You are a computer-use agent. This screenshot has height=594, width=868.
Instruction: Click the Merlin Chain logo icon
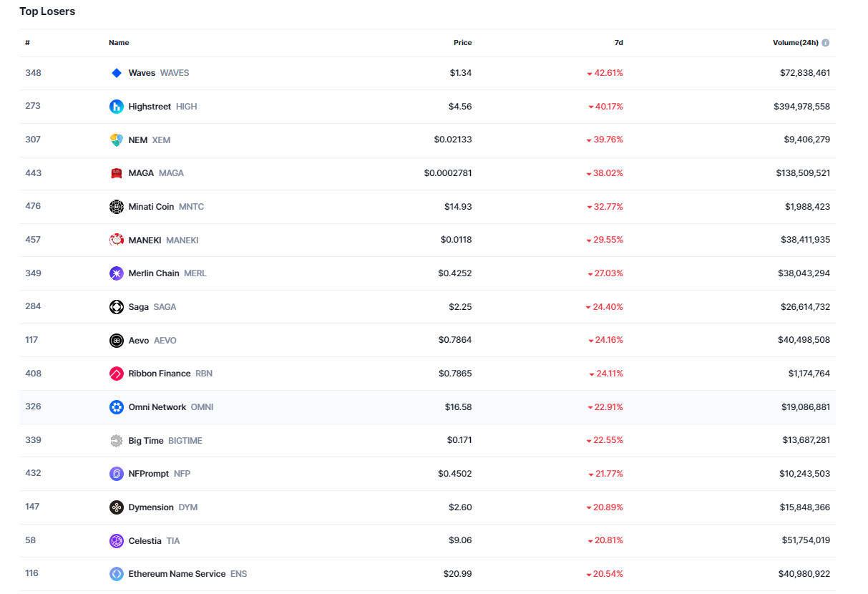[x=117, y=273]
